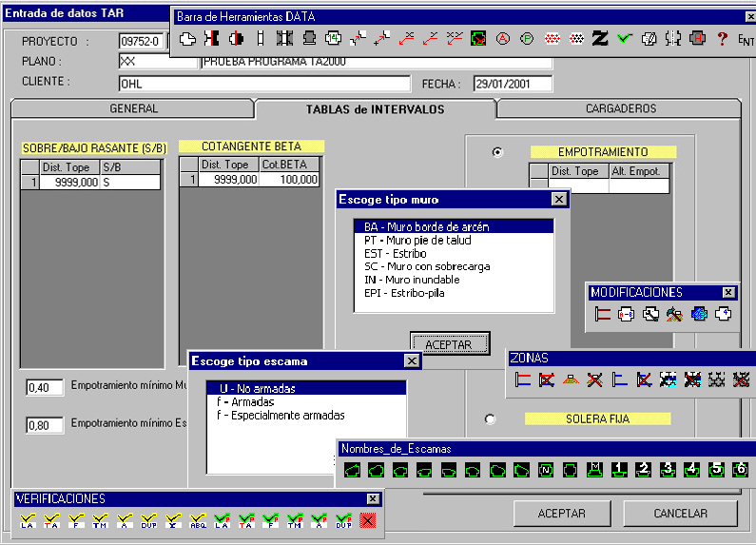Click the red A on grey panel icon
The height and width of the screenshot is (545, 756).
pyautogui.click(x=697, y=39)
